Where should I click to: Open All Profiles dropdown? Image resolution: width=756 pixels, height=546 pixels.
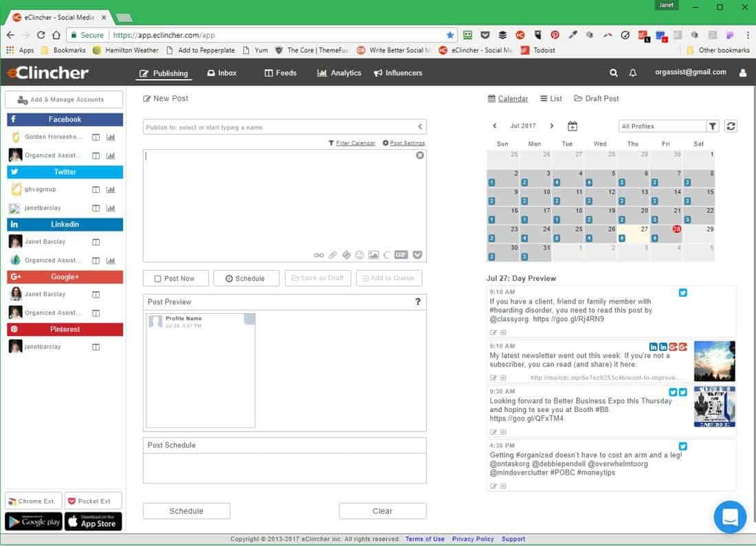point(662,126)
